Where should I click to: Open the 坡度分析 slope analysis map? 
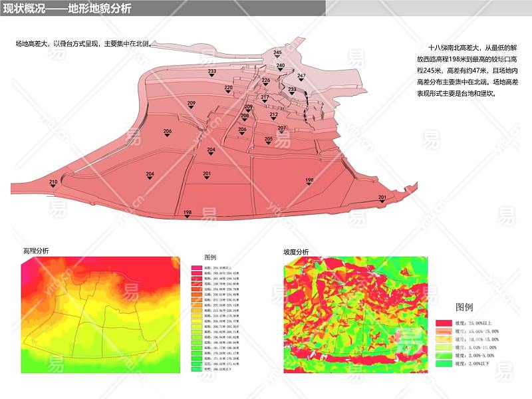tap(353, 315)
